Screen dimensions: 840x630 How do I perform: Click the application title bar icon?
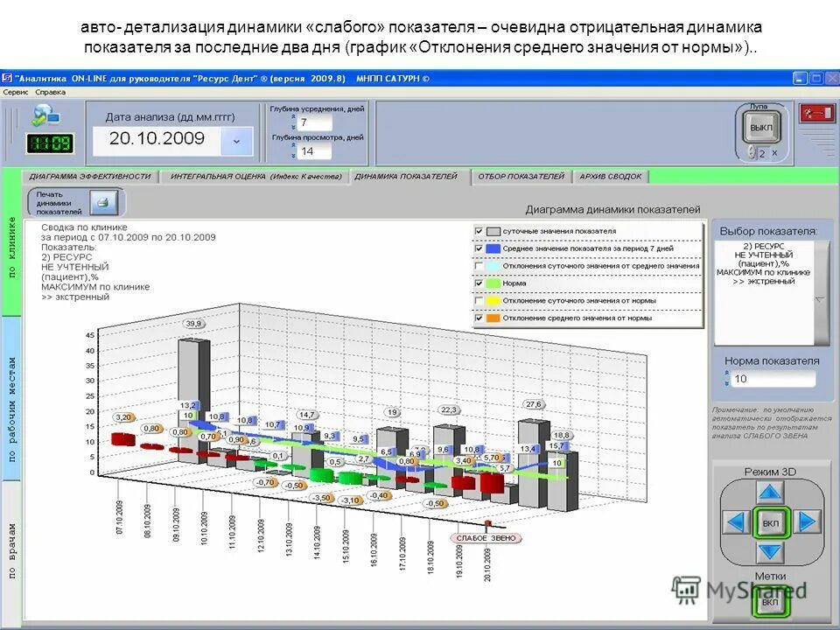click(x=7, y=78)
